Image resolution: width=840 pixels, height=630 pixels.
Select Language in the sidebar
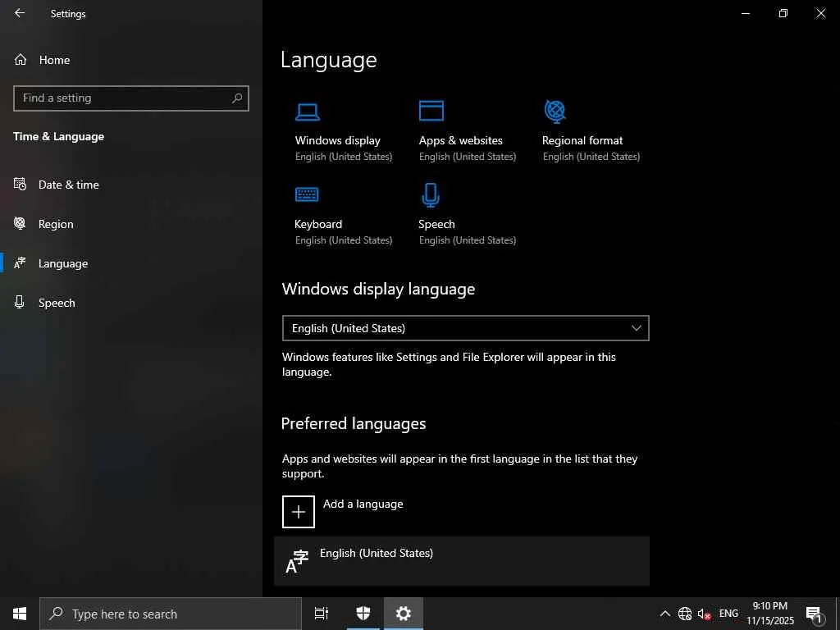(x=63, y=263)
